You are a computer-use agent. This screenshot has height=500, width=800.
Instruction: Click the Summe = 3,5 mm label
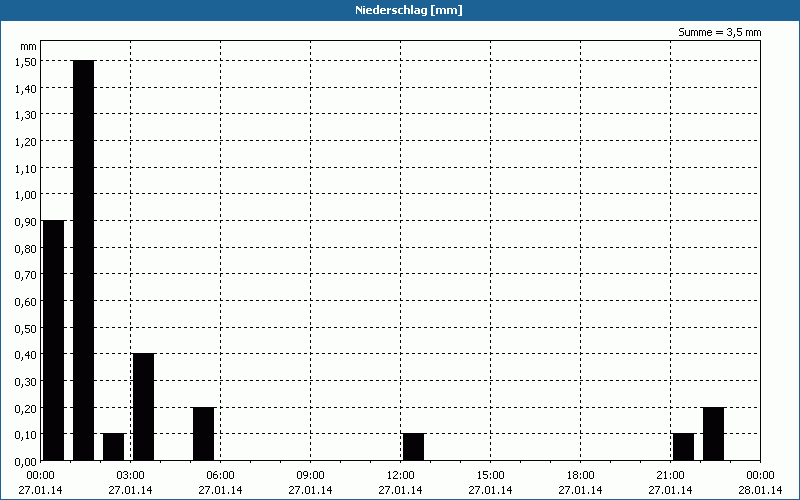pos(719,32)
